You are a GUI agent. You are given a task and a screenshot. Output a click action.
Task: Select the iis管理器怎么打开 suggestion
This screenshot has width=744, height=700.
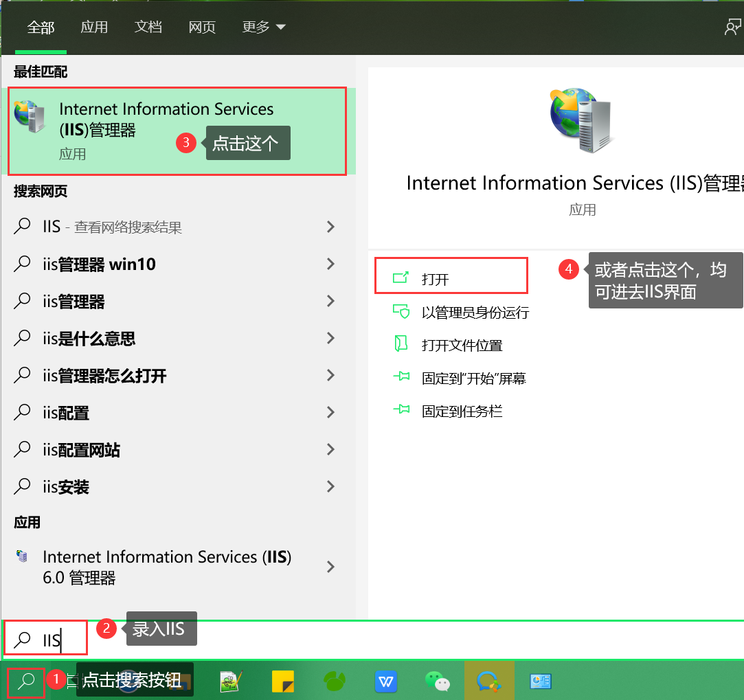point(105,375)
